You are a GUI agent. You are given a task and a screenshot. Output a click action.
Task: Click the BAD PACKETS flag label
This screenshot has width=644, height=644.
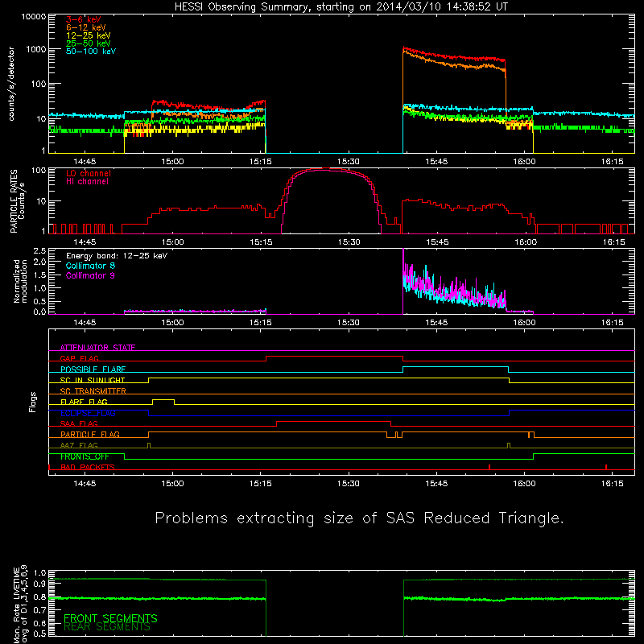coord(88,467)
